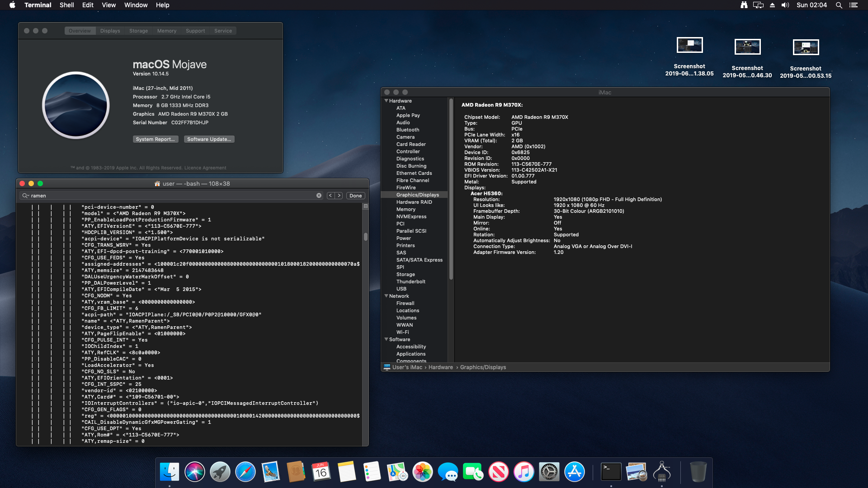Select Screenshot 2019-05...0.46.30 desktop file

(747, 59)
